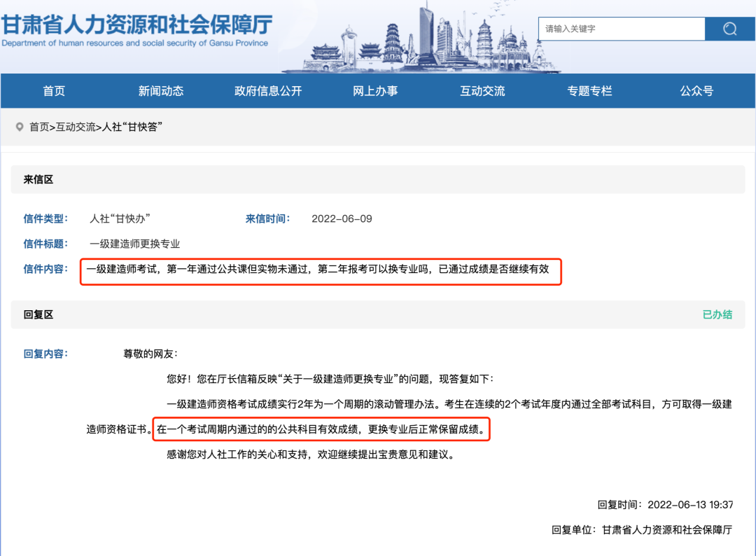Navigate to 专题专栏 in the top menu

tap(589, 91)
